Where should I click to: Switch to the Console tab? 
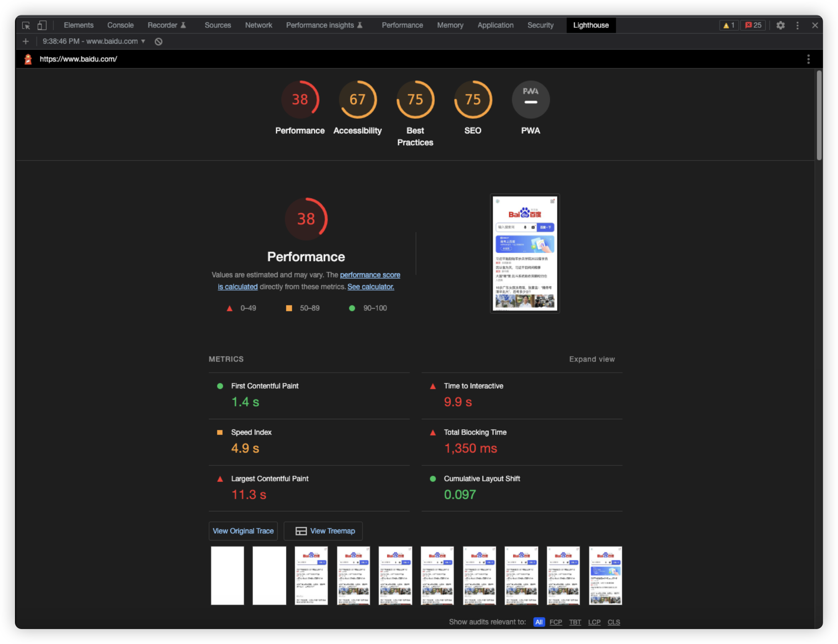(x=120, y=25)
